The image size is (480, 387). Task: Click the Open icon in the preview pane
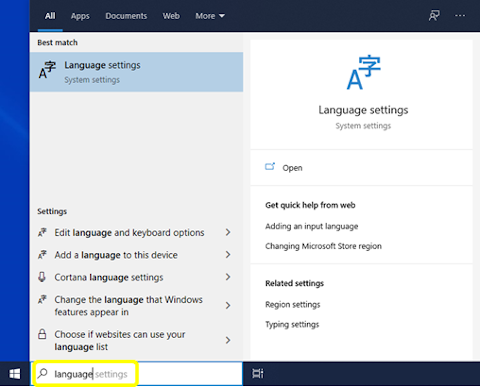[x=270, y=166]
